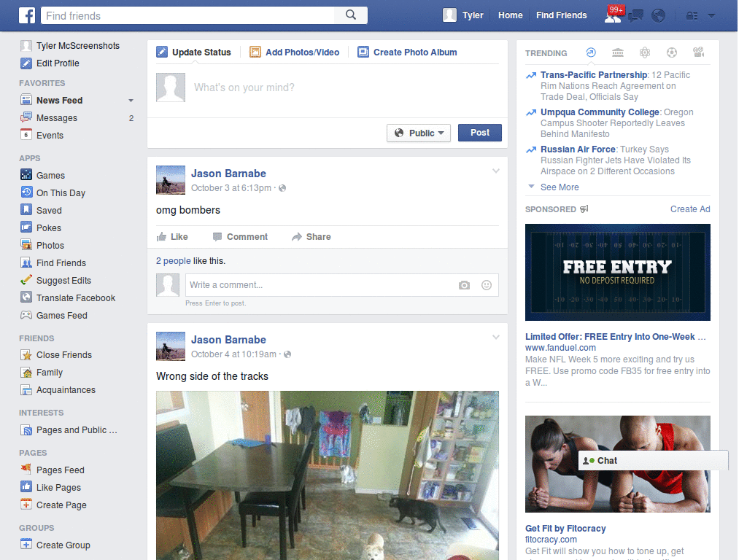The height and width of the screenshot is (560, 747).
Task: Click the Facebook logo icon
Action: 27,15
